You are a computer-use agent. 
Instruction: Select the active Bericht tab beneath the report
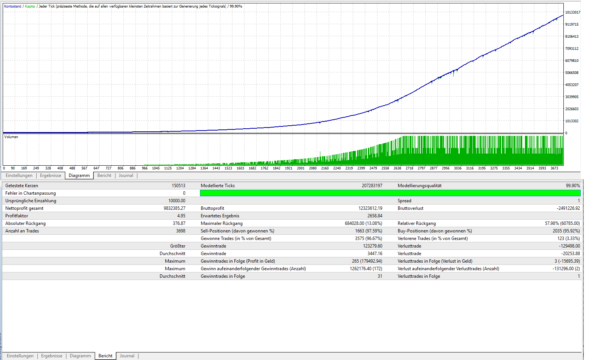pyautogui.click(x=106, y=356)
